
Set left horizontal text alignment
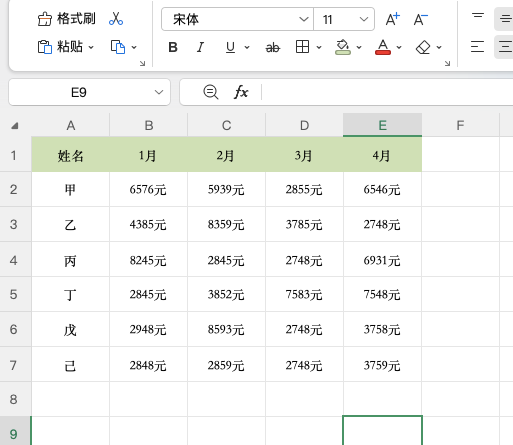click(x=477, y=47)
